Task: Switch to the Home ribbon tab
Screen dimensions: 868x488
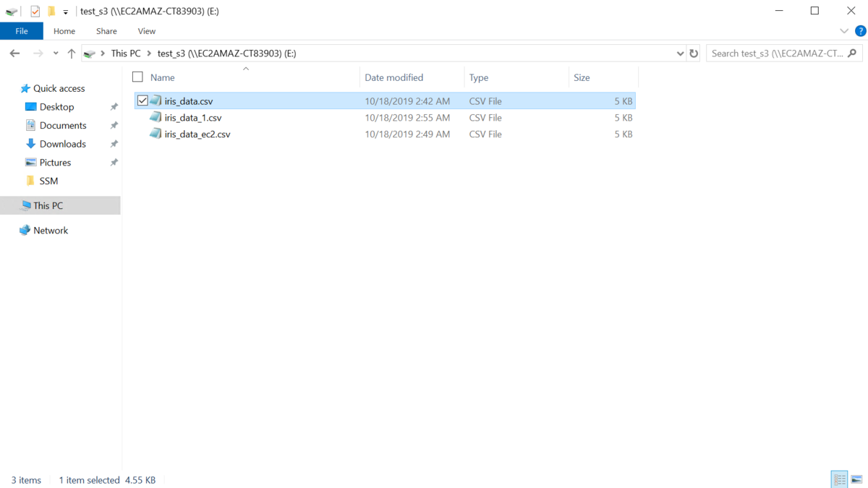Action: coord(64,31)
